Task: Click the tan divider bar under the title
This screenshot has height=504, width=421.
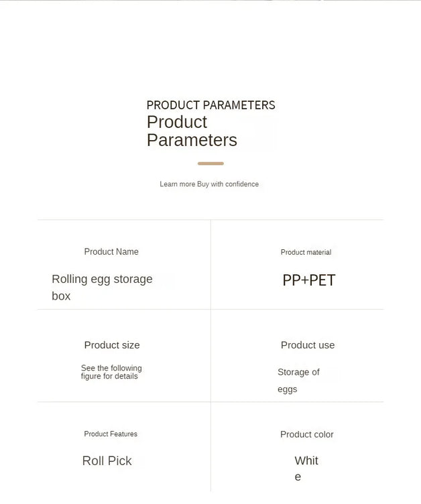Action: pyautogui.click(x=210, y=164)
